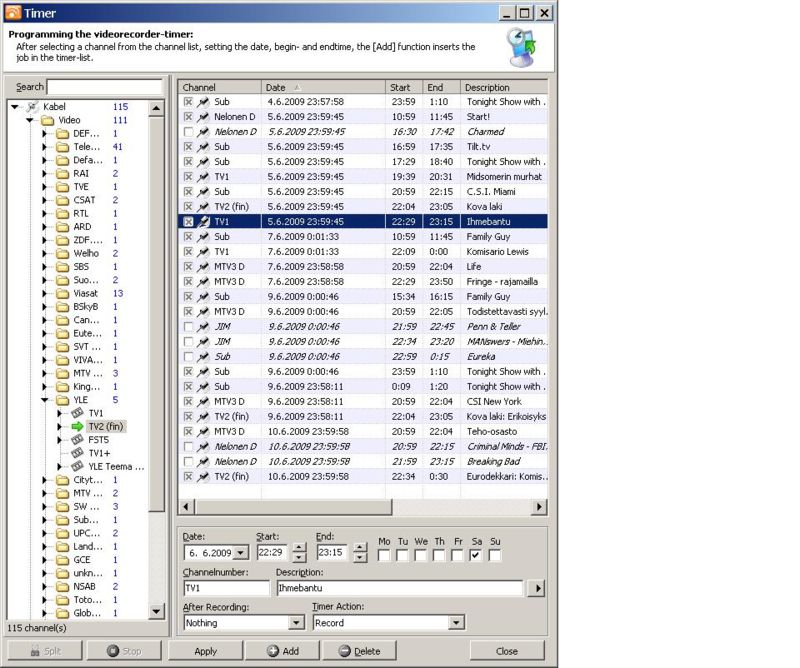Click the green arrow icon of TV2 (fin)

coord(77,426)
